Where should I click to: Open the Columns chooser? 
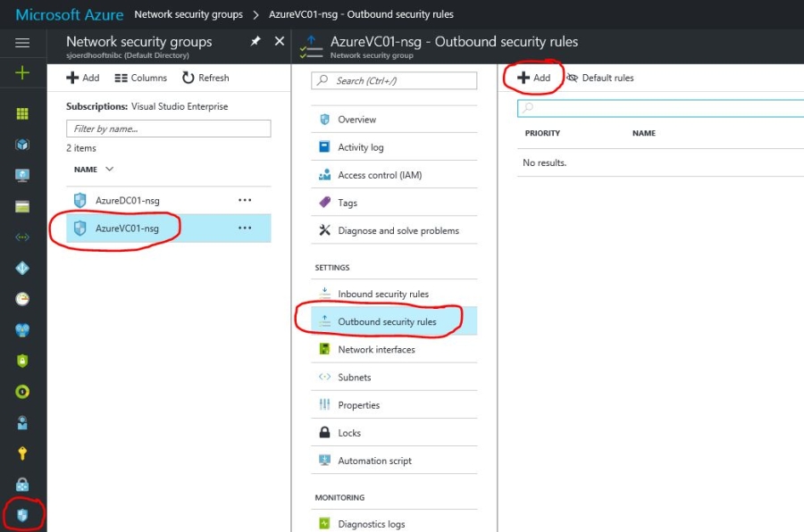pyautogui.click(x=140, y=78)
